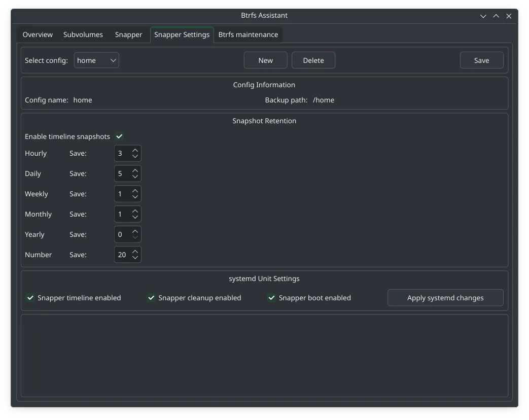Image resolution: width=529 pixels, height=420 pixels.
Task: Click the Yearly row label
Action: pos(34,234)
